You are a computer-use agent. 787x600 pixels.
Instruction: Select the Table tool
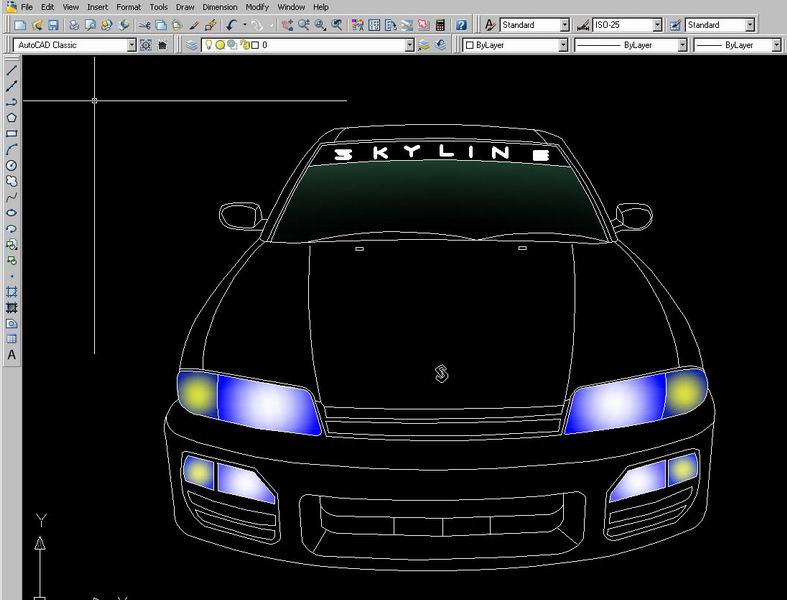[12, 339]
